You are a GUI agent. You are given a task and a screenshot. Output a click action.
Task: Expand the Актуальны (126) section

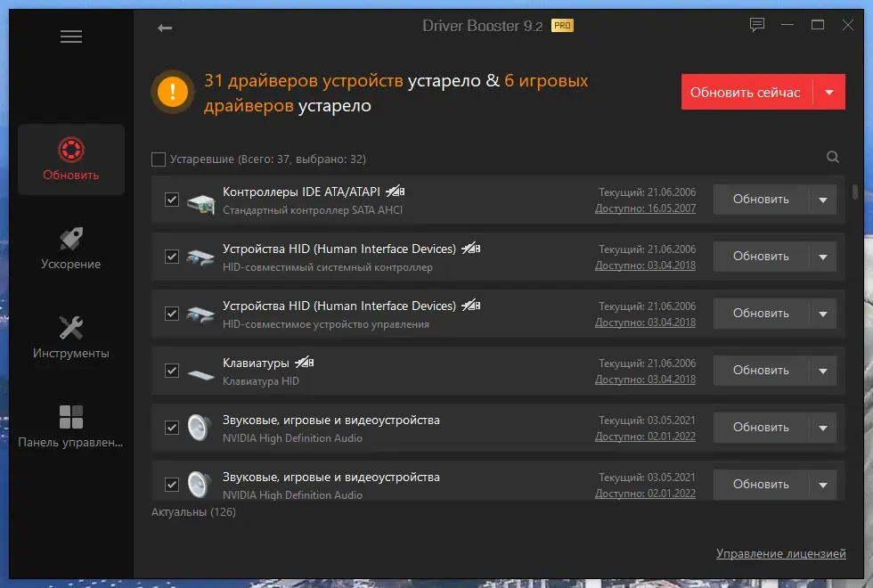click(194, 511)
